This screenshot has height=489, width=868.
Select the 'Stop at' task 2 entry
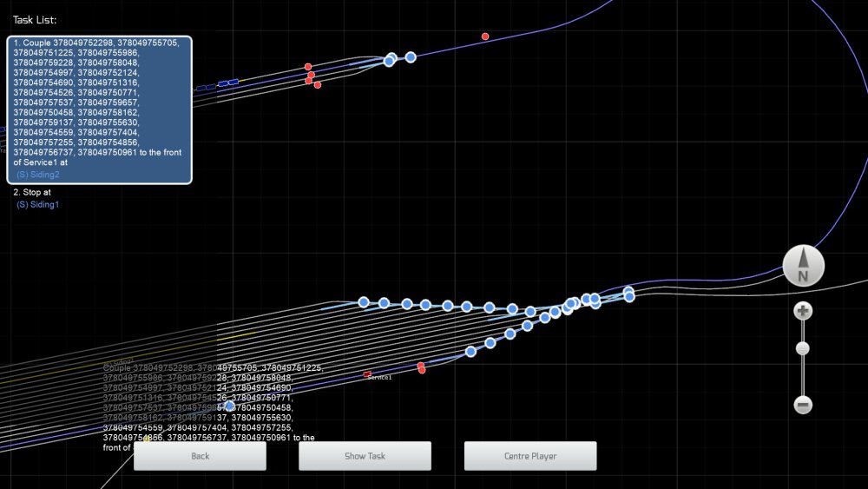pyautogui.click(x=32, y=193)
